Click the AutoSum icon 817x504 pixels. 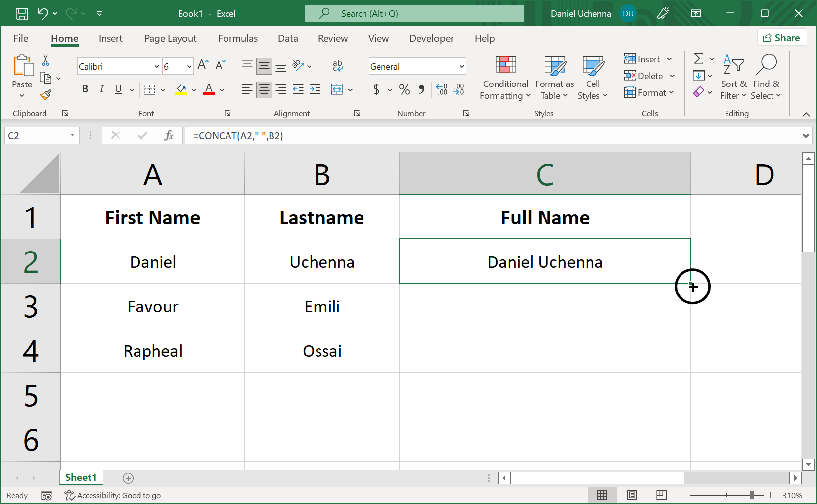click(x=699, y=58)
